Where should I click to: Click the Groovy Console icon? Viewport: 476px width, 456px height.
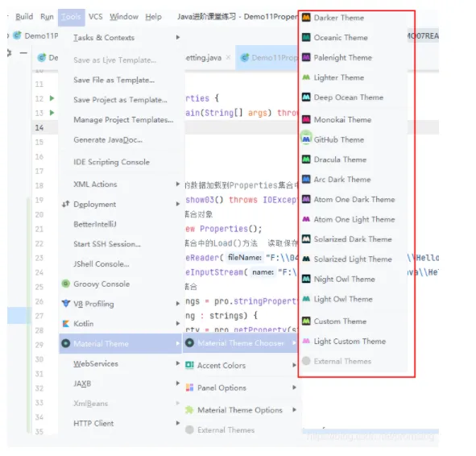65,284
